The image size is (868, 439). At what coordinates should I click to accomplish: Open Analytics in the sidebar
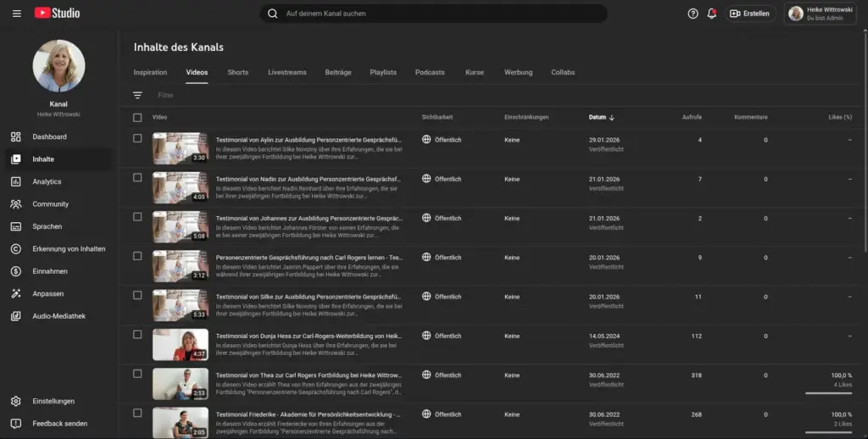pos(58,181)
